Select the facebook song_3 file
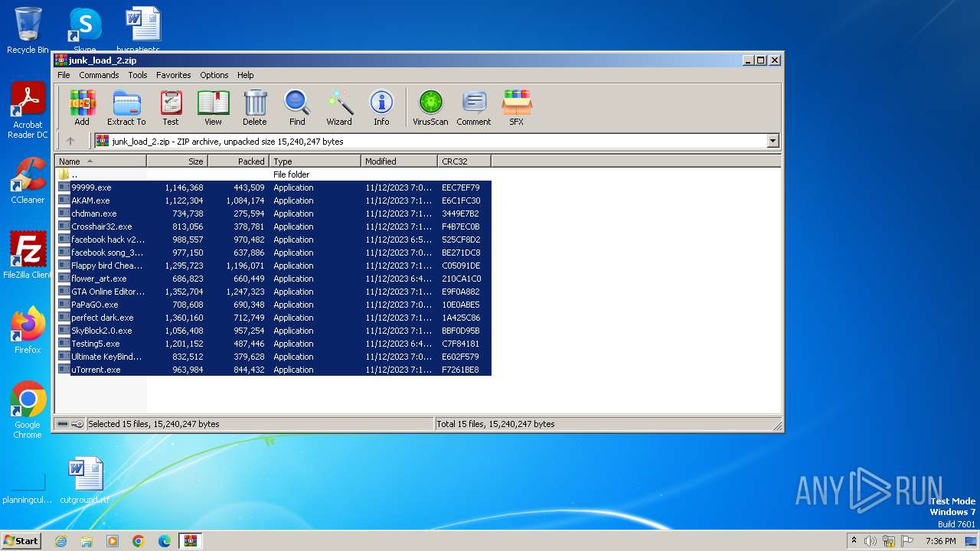The height and width of the screenshot is (551, 980). tap(274, 253)
